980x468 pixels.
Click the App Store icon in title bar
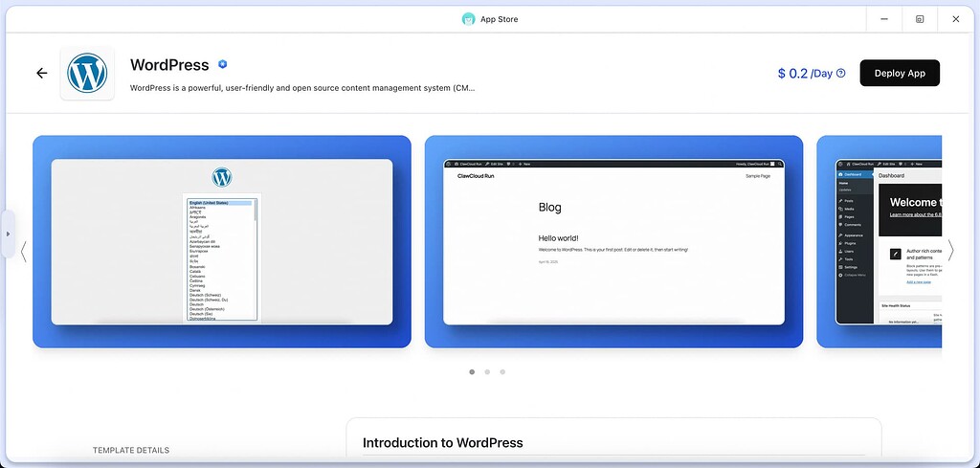coord(468,19)
